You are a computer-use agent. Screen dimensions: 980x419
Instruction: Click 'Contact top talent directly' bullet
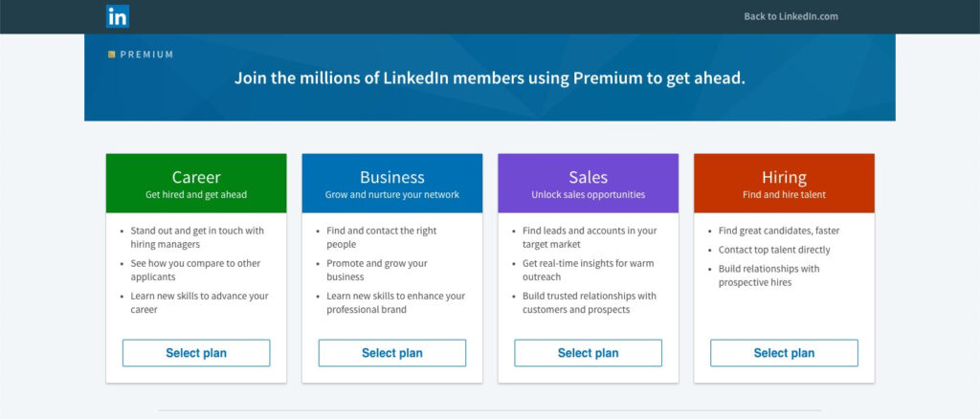(x=774, y=250)
